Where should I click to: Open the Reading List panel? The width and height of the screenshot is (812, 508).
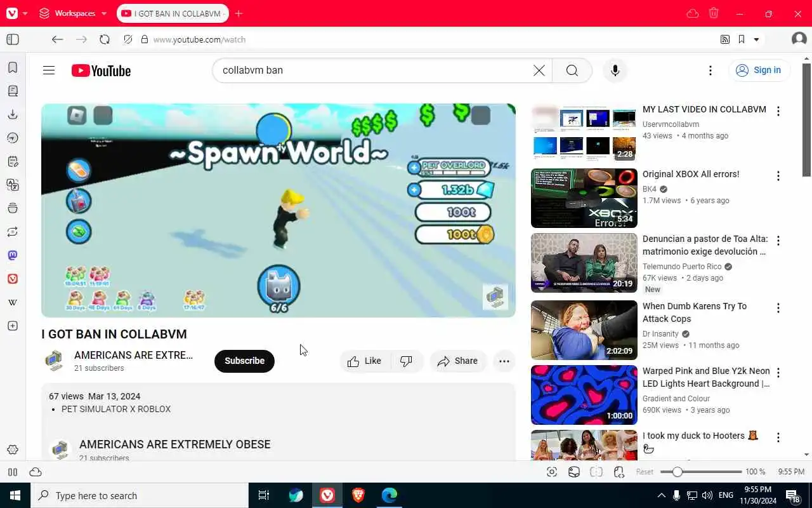tap(13, 91)
